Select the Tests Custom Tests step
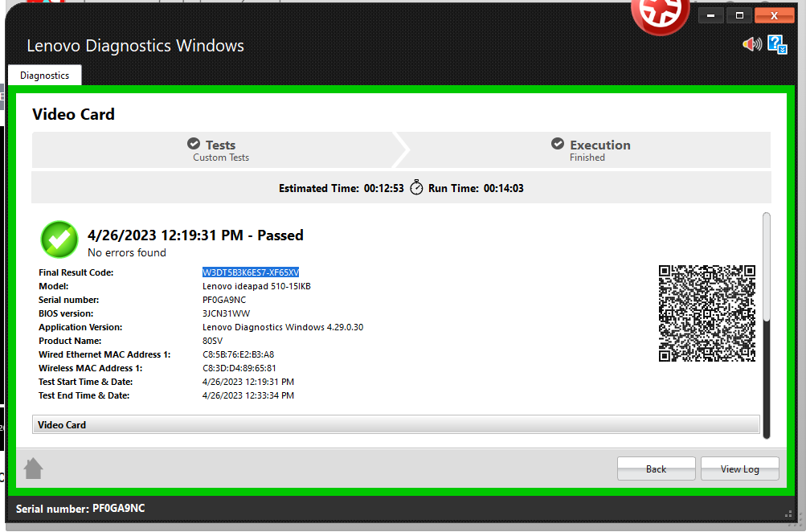Viewport: 806px width, 532px height. pos(214,149)
